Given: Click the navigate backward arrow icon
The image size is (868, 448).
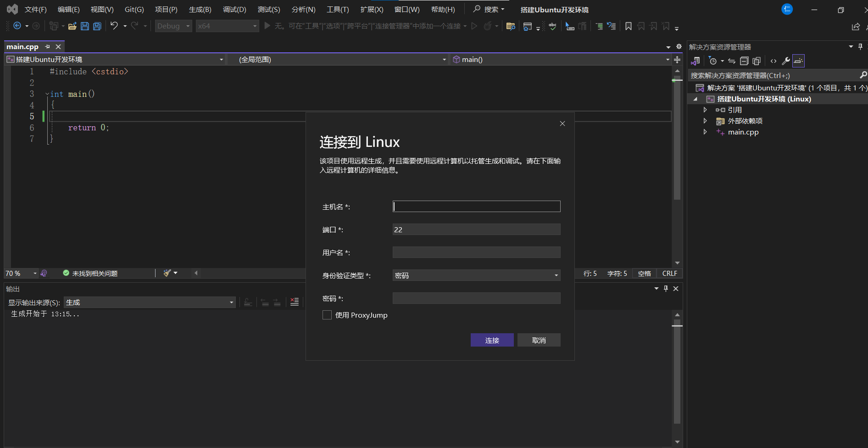Looking at the screenshot, I should tap(17, 26).
